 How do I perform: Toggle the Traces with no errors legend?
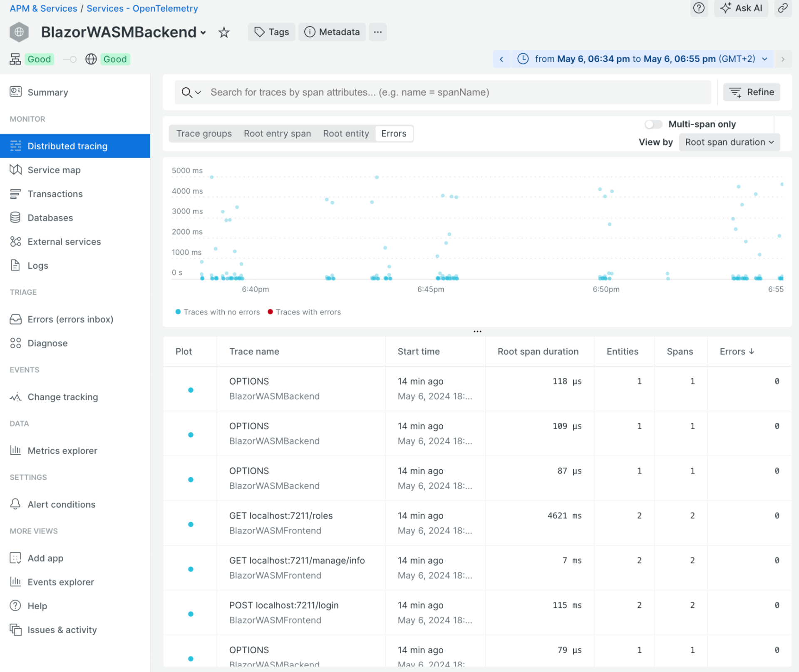point(217,312)
